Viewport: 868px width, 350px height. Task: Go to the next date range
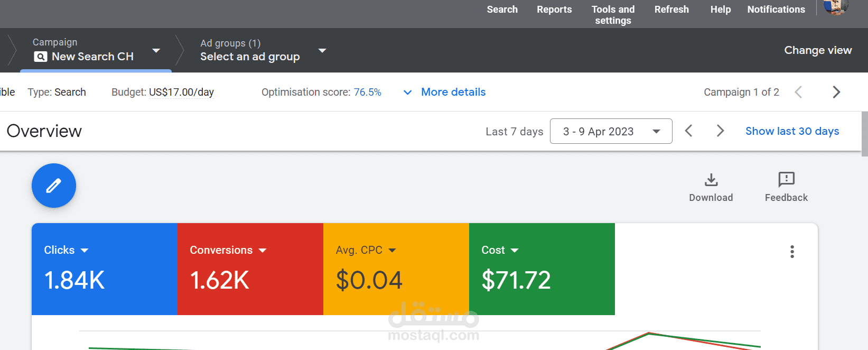pos(720,131)
